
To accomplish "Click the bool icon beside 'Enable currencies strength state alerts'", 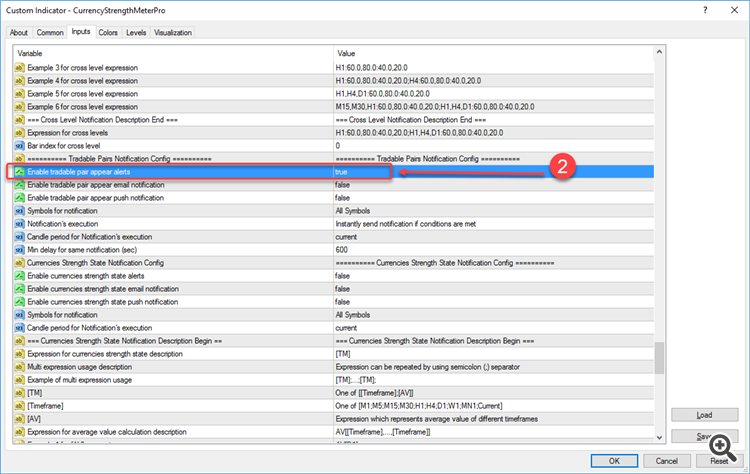I will (19, 276).
